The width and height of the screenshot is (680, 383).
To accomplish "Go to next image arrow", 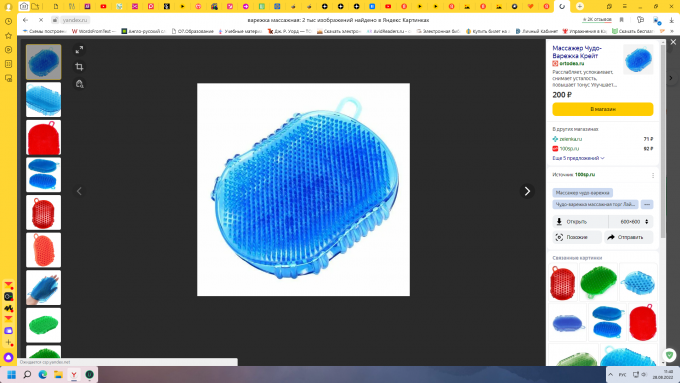I will [x=527, y=191].
